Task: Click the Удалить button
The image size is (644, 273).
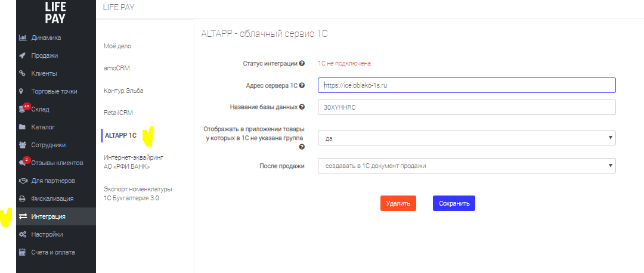Action: point(398,203)
